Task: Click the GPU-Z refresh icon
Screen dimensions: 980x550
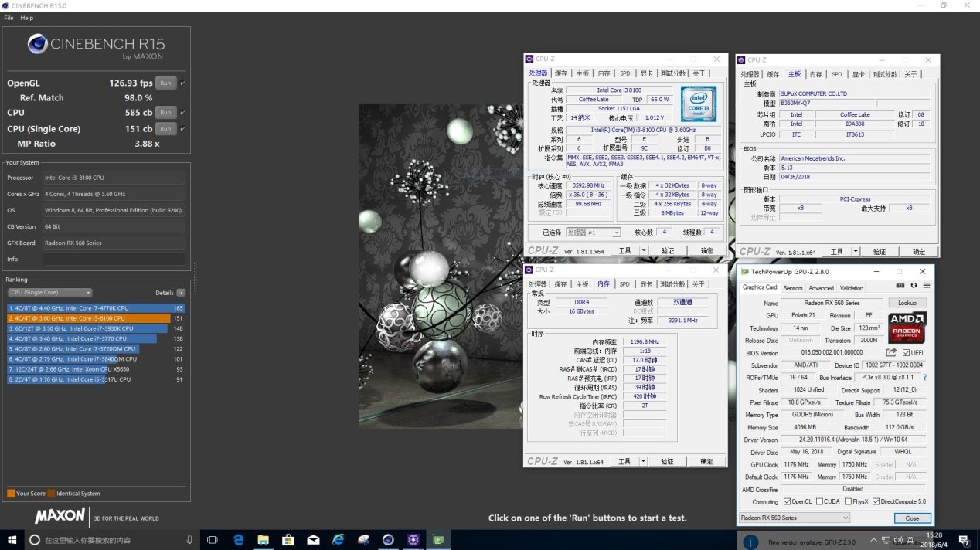Action: point(914,285)
